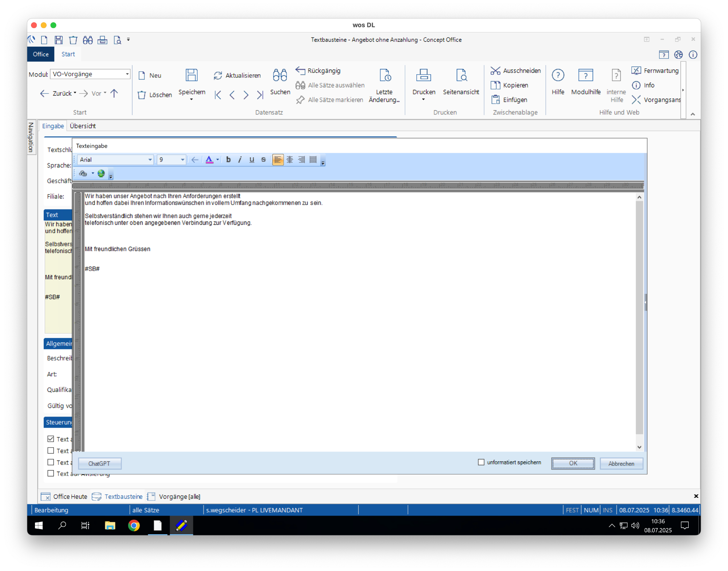Open the Office Heute bottom tab
The height and width of the screenshot is (571, 728).
[64, 496]
